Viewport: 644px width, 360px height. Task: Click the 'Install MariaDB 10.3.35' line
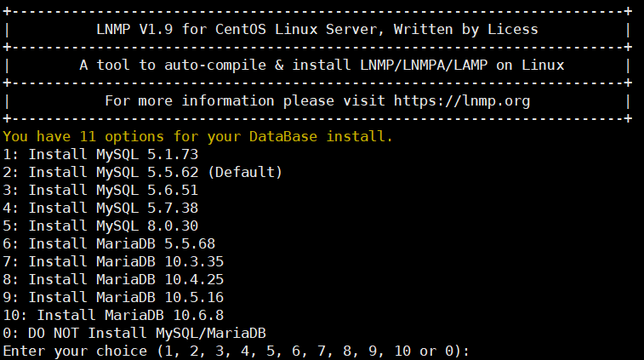pyautogui.click(x=113, y=262)
